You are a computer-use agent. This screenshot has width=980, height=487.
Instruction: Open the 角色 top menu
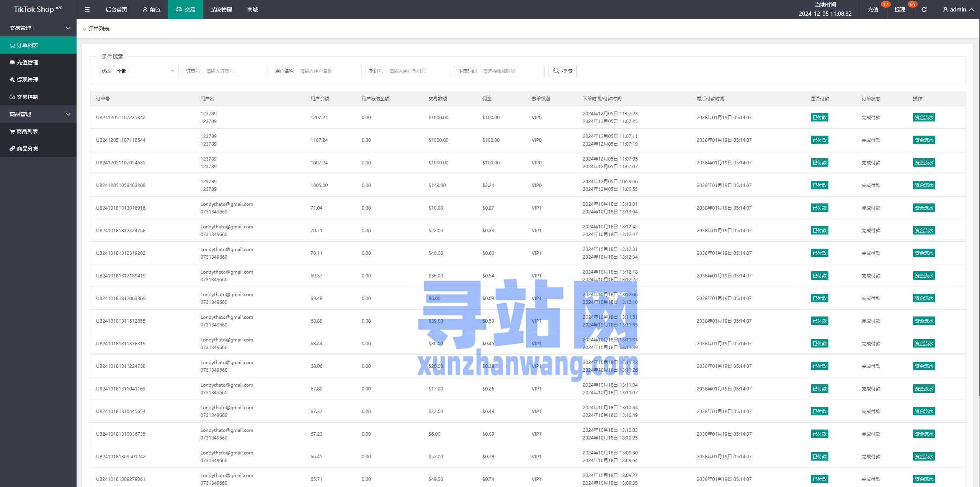151,10
